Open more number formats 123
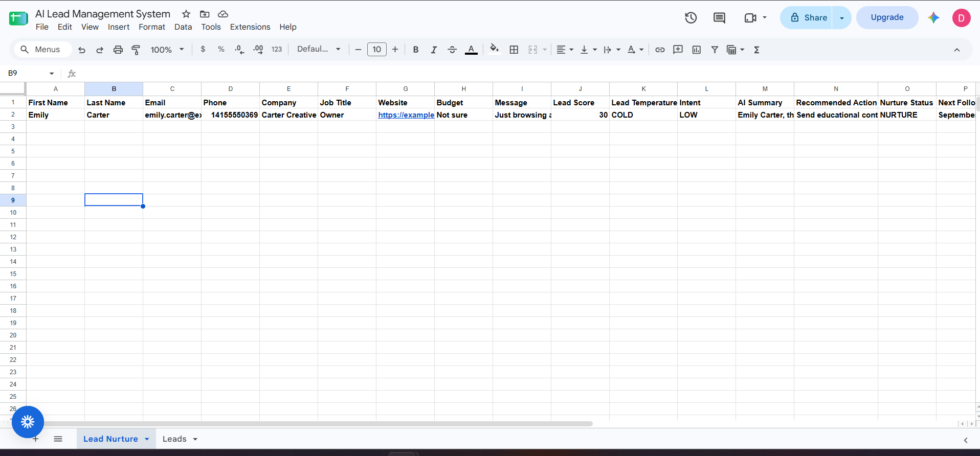Screen dimensions: 980x456 (277, 50)
